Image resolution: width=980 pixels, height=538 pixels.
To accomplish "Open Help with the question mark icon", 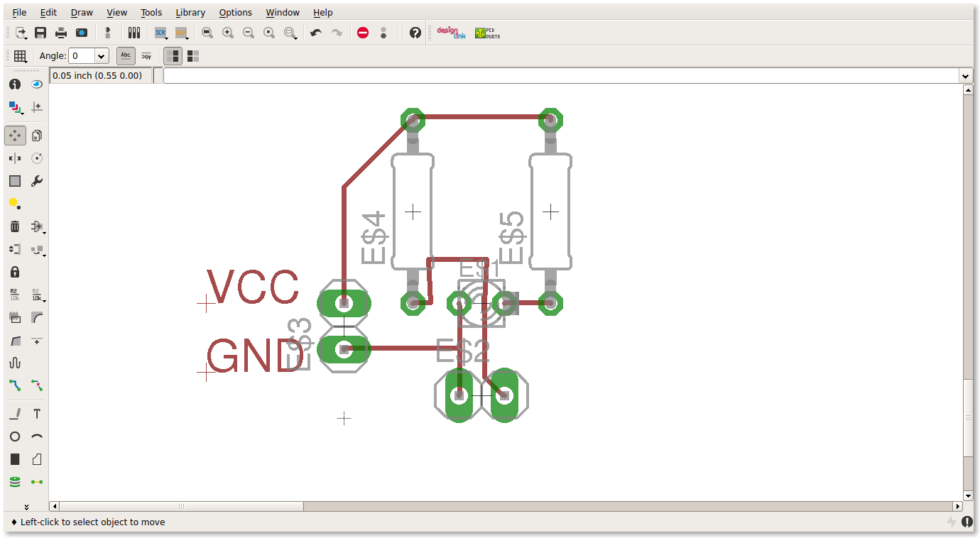I will click(415, 33).
